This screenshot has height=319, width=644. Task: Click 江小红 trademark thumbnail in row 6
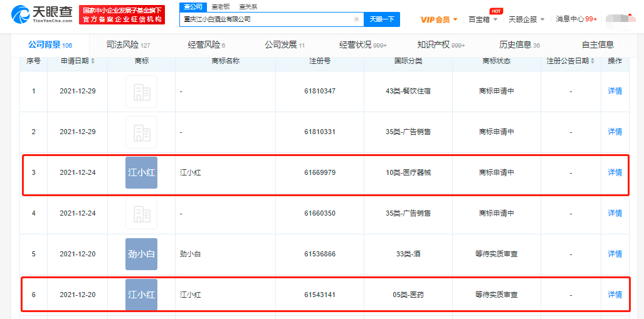(x=141, y=295)
